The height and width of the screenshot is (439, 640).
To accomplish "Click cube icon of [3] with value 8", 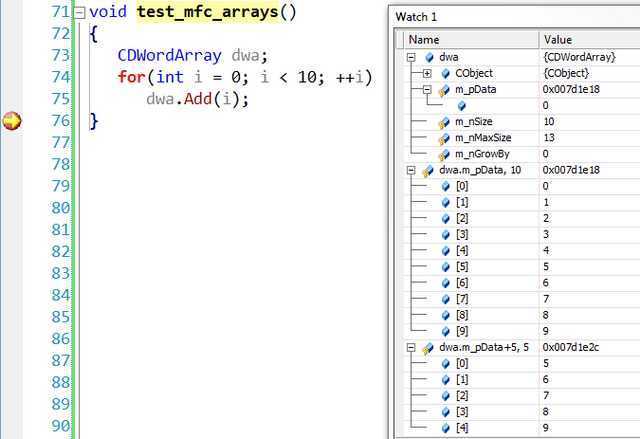I will (445, 412).
